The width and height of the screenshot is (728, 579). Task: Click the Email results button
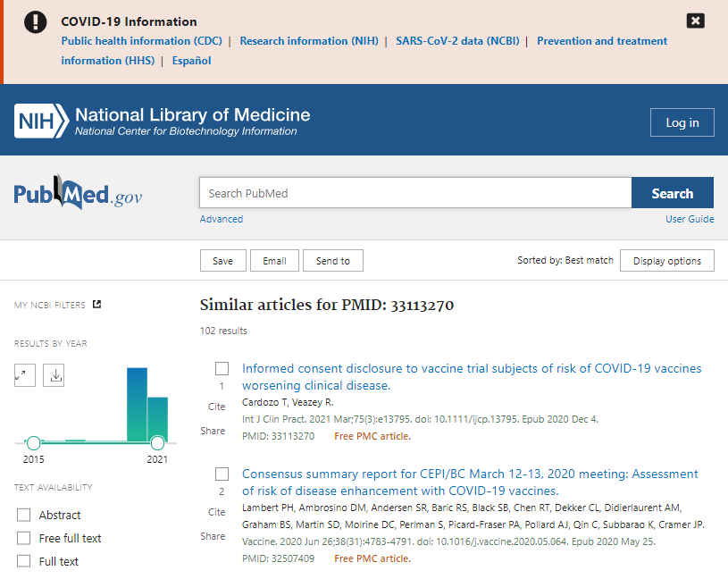pos(274,261)
